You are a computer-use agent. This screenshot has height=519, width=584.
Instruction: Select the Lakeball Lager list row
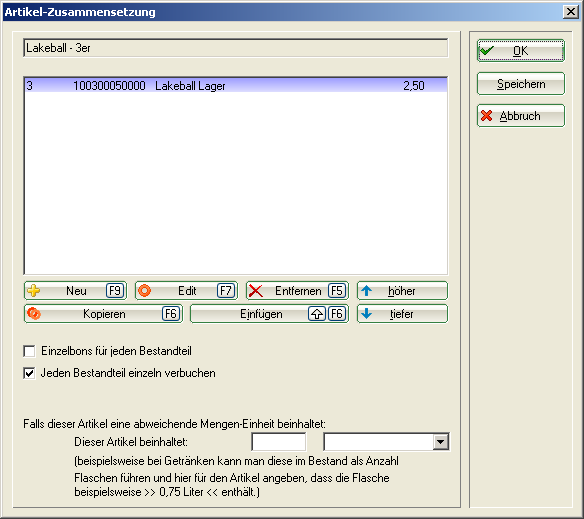coord(236,86)
